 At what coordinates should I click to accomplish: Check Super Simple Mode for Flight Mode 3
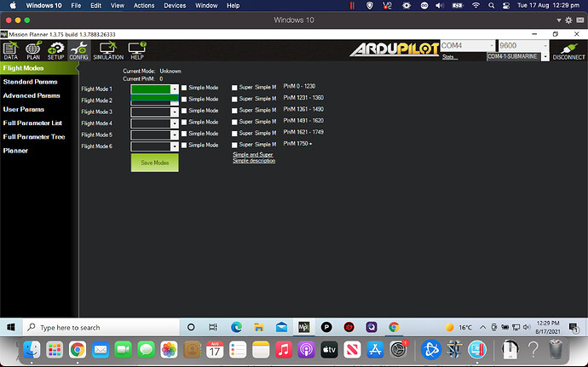coord(235,111)
